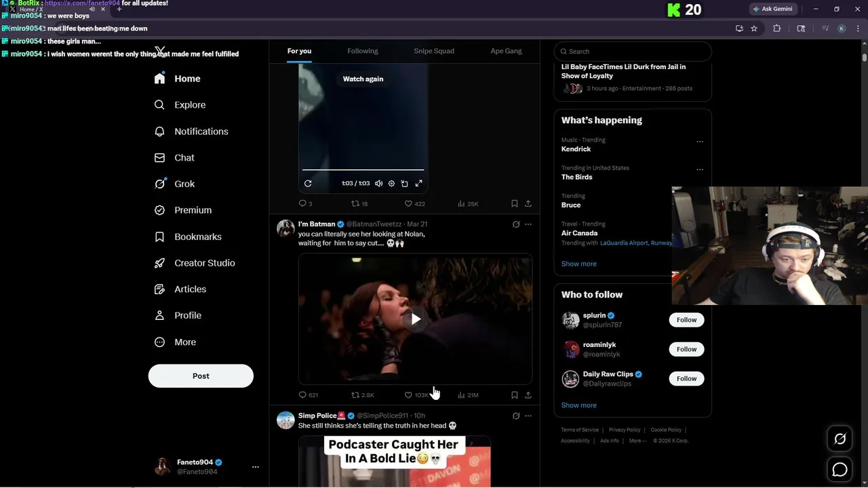
Task: Open the video settings gear
Action: coord(391,184)
